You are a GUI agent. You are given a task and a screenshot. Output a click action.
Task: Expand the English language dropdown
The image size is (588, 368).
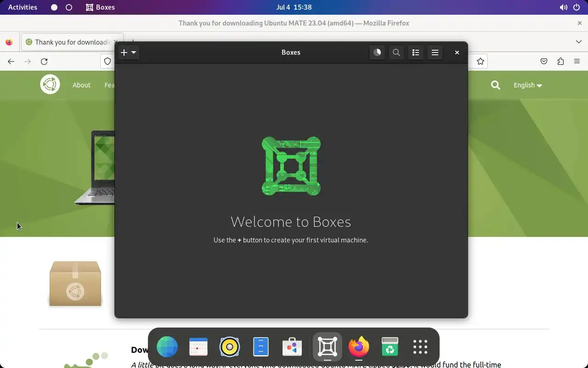[528, 85]
